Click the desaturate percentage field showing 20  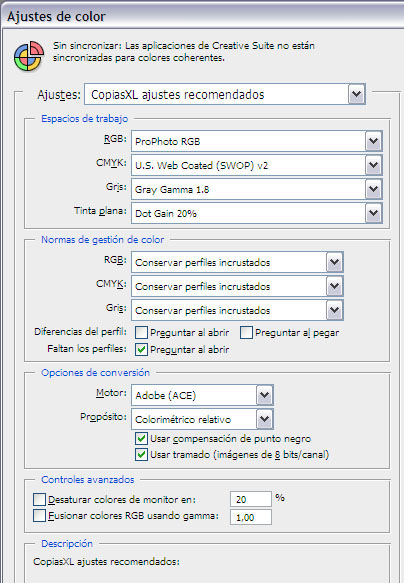click(x=251, y=499)
